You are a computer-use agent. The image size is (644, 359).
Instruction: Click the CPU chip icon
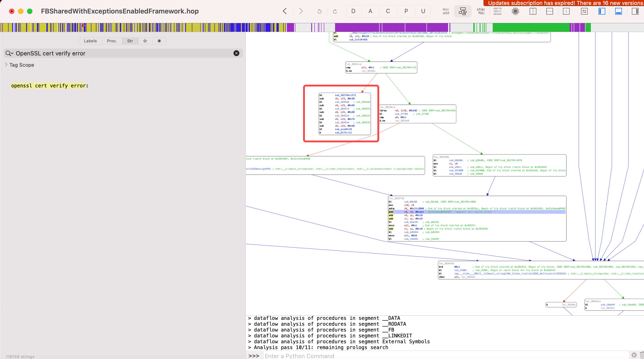tap(515, 11)
